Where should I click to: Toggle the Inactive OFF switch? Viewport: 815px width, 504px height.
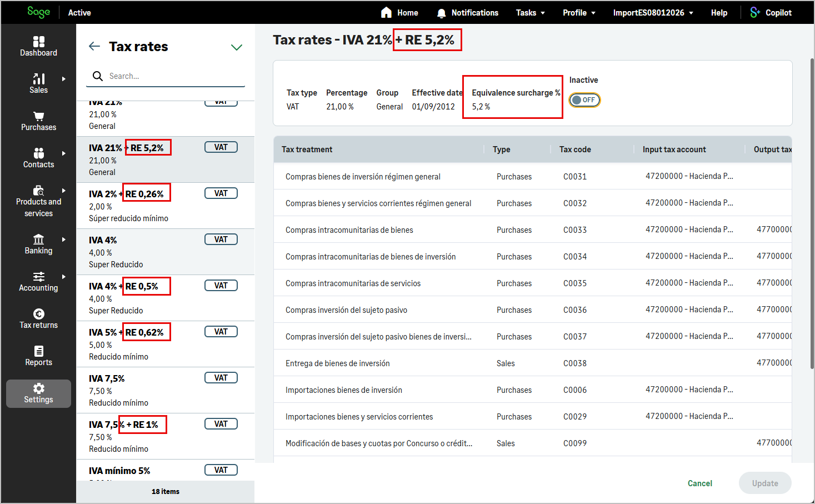[x=584, y=100]
